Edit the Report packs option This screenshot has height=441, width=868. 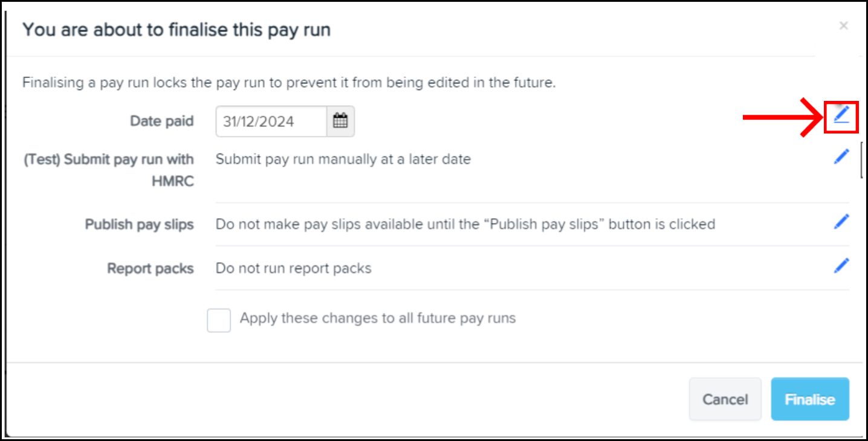click(x=841, y=266)
